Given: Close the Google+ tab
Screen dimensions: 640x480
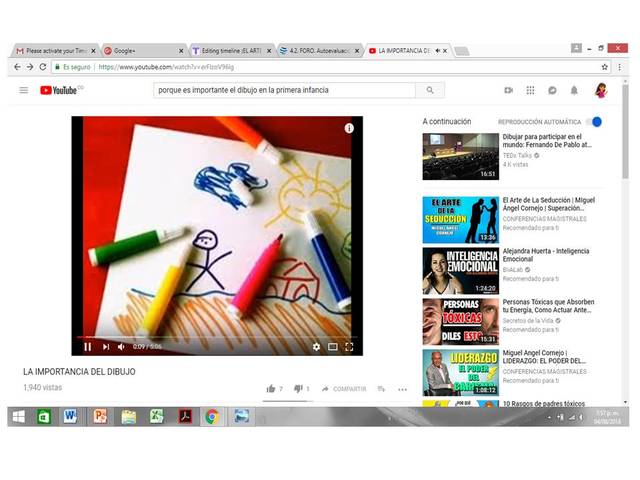Looking at the screenshot, I should click(181, 51).
